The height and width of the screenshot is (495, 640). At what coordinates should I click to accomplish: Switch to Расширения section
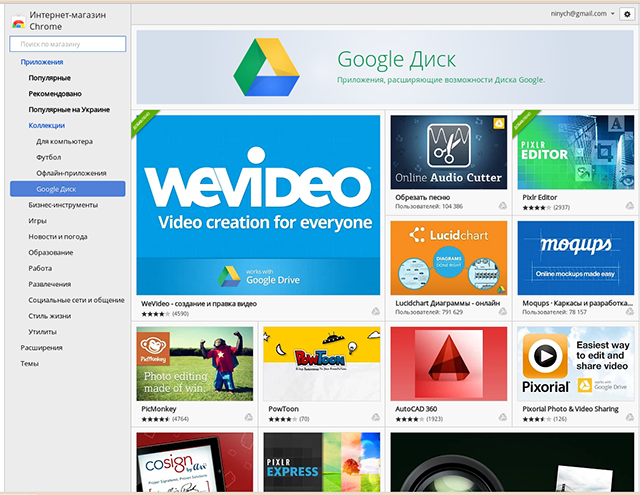pos(42,348)
